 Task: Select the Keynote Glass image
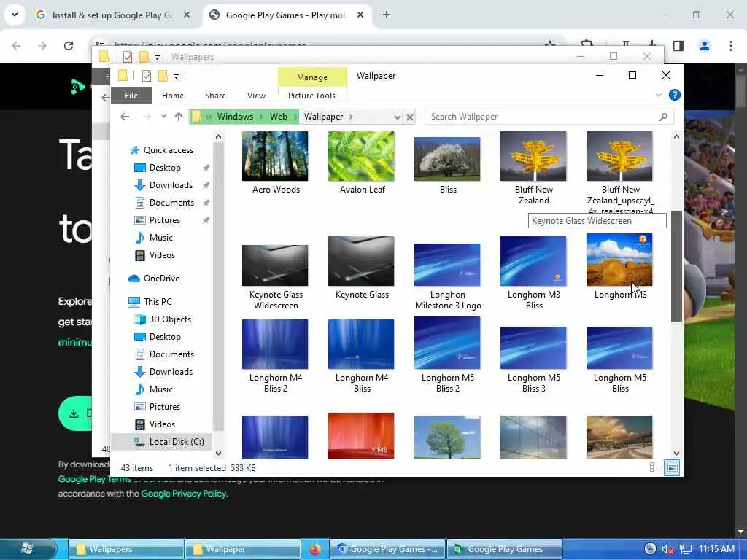click(x=361, y=261)
